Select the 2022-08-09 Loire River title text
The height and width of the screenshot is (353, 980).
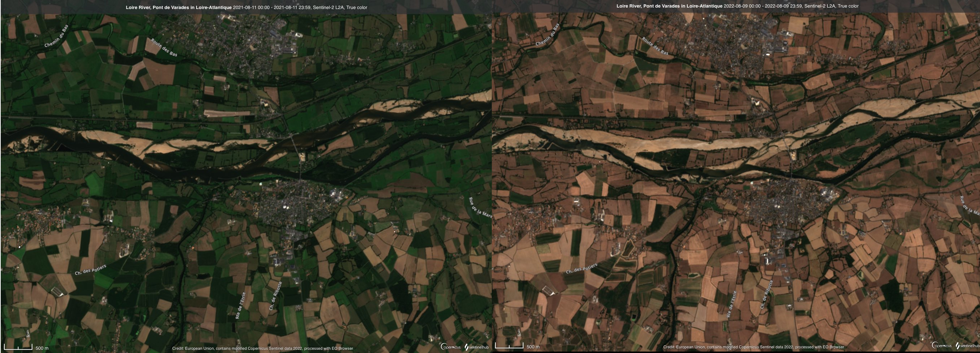737,6
